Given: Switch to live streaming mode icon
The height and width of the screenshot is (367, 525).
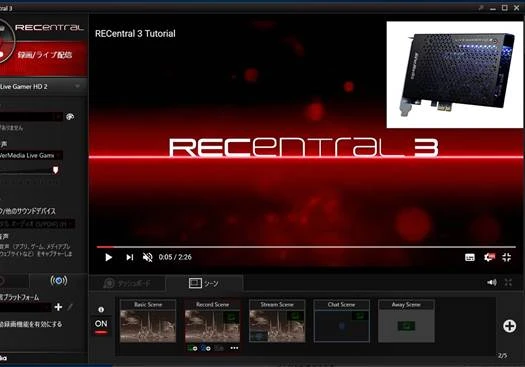Looking at the screenshot, I should click(59, 280).
